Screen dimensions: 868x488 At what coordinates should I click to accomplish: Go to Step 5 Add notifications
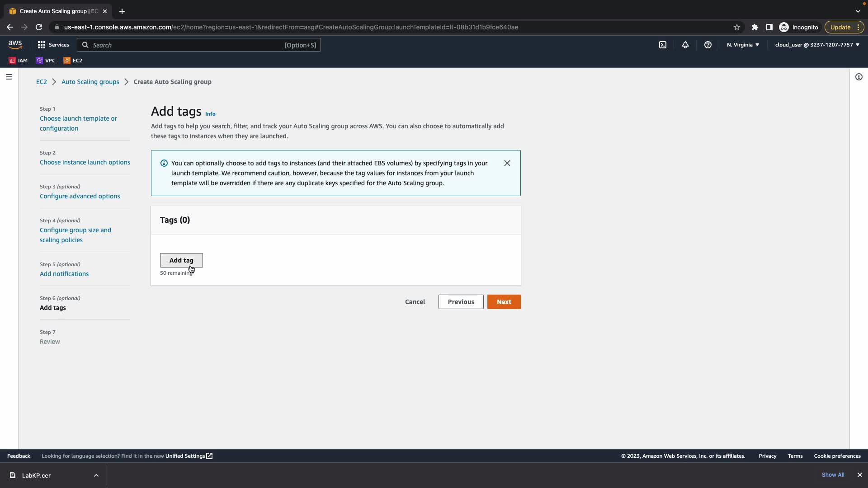point(64,274)
